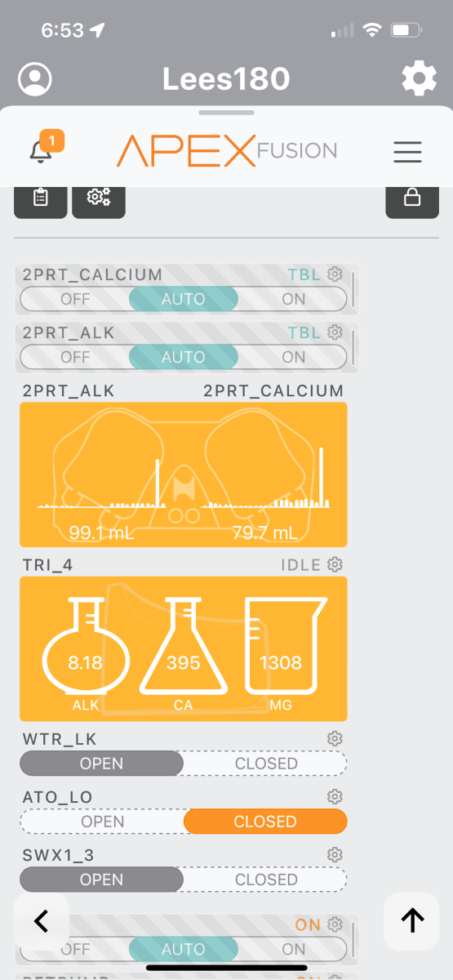Open the 2PRT dosing graph tile
Viewport: 453px width, 980px height.
pos(184,474)
